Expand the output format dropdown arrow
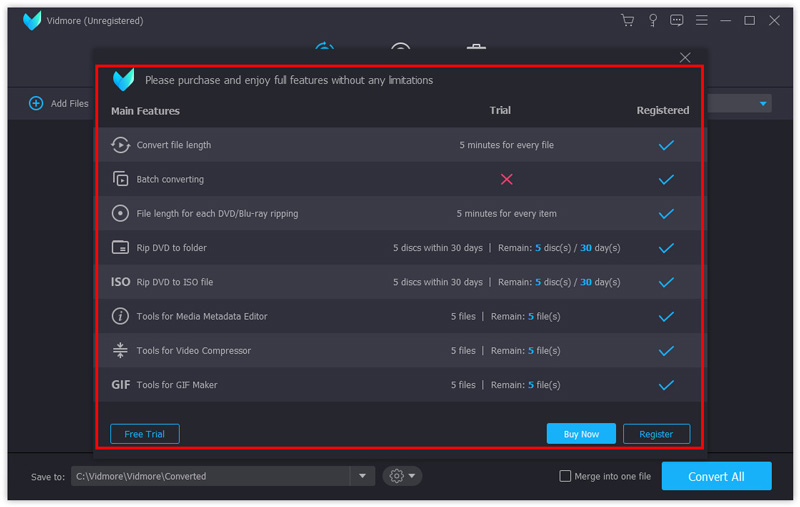The width and height of the screenshot is (800, 507). 763,103
